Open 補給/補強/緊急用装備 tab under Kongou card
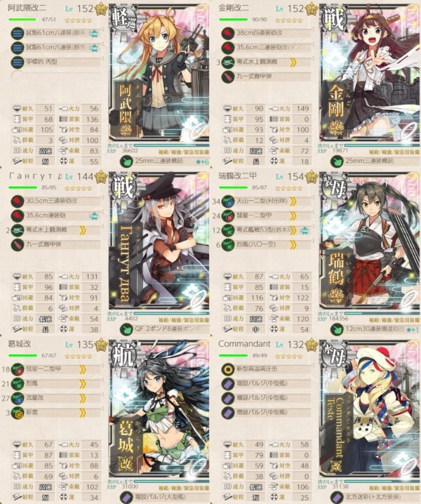Image resolution: width=421 pixels, height=504 pixels. (x=394, y=152)
